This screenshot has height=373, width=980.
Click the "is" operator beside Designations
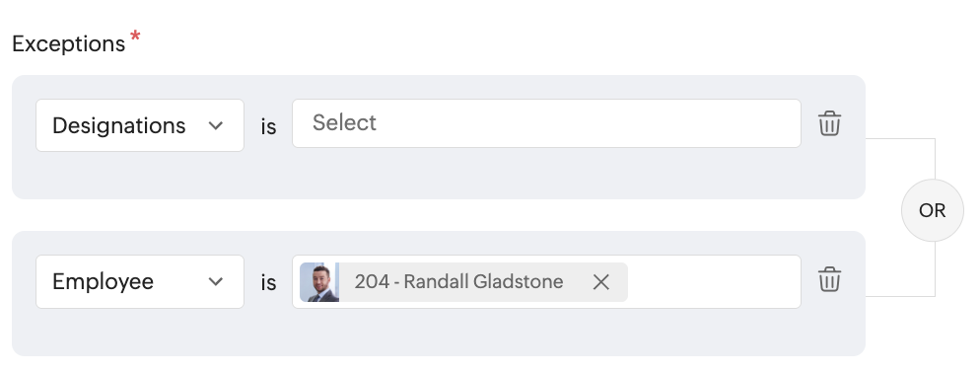[x=268, y=127]
